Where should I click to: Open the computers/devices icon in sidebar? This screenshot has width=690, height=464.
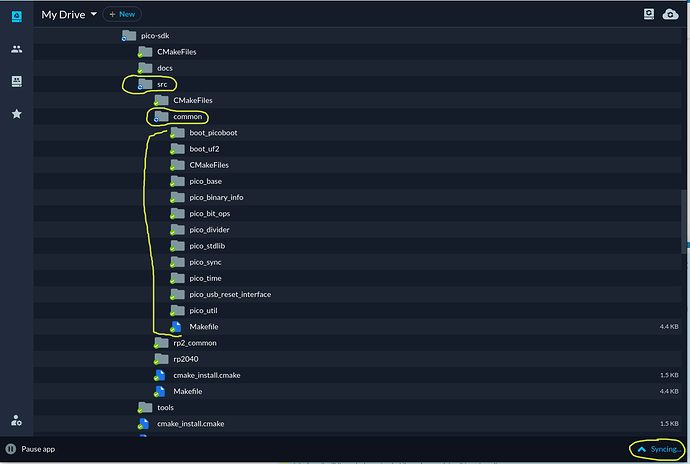[x=16, y=81]
